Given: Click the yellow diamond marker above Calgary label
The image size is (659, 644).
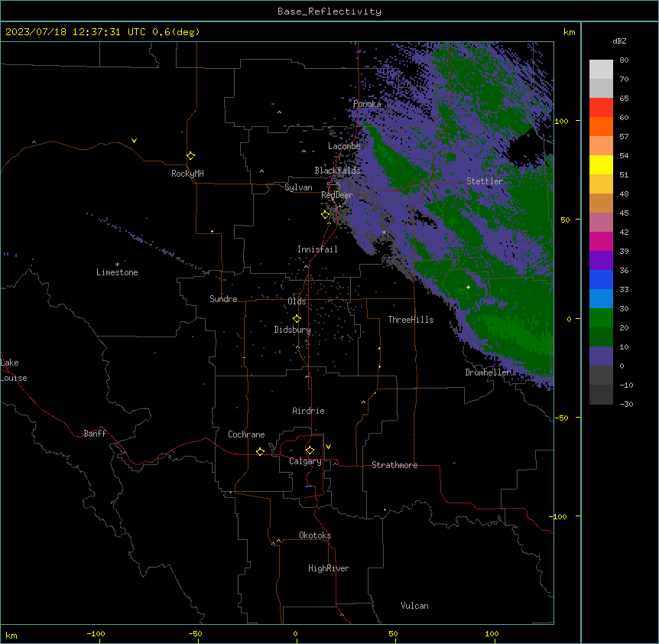Looking at the screenshot, I should [x=310, y=450].
